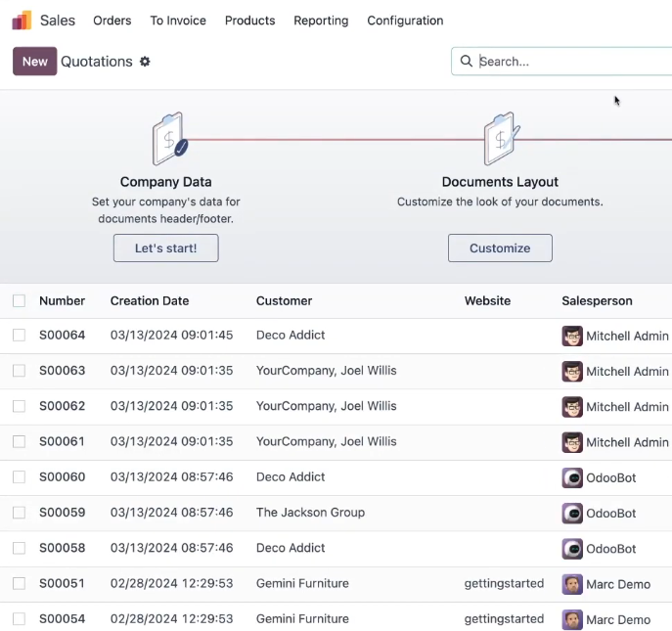Screen dimensions: 672x631
Task: Expand the Reporting menu
Action: (321, 21)
